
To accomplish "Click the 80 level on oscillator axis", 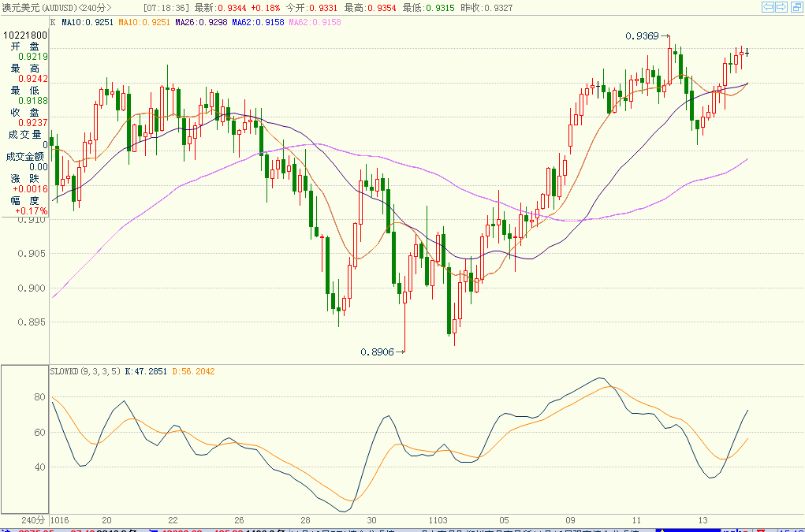I will (39, 397).
